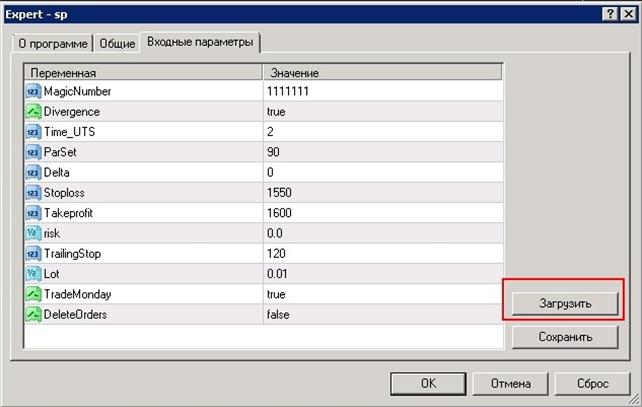Screen dimensions: 642x407
Task: Select the Takeprofit value 1600 cell
Action: coord(382,213)
